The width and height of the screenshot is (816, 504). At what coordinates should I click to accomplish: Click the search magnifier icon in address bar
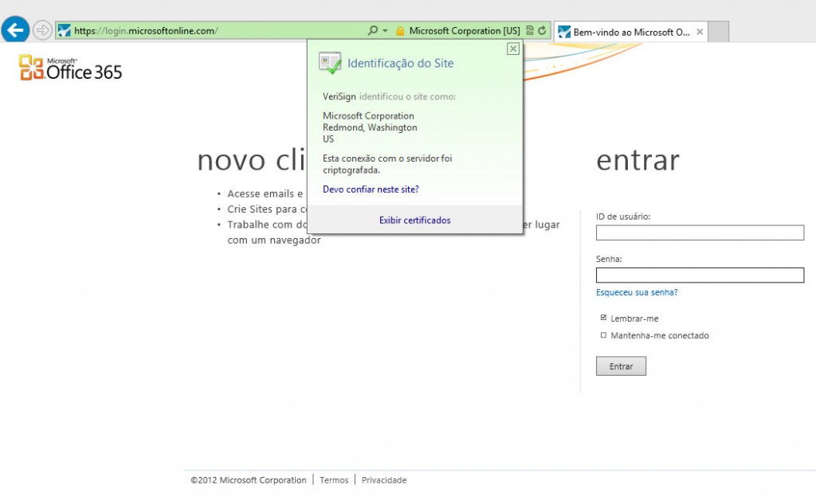pyautogui.click(x=372, y=31)
